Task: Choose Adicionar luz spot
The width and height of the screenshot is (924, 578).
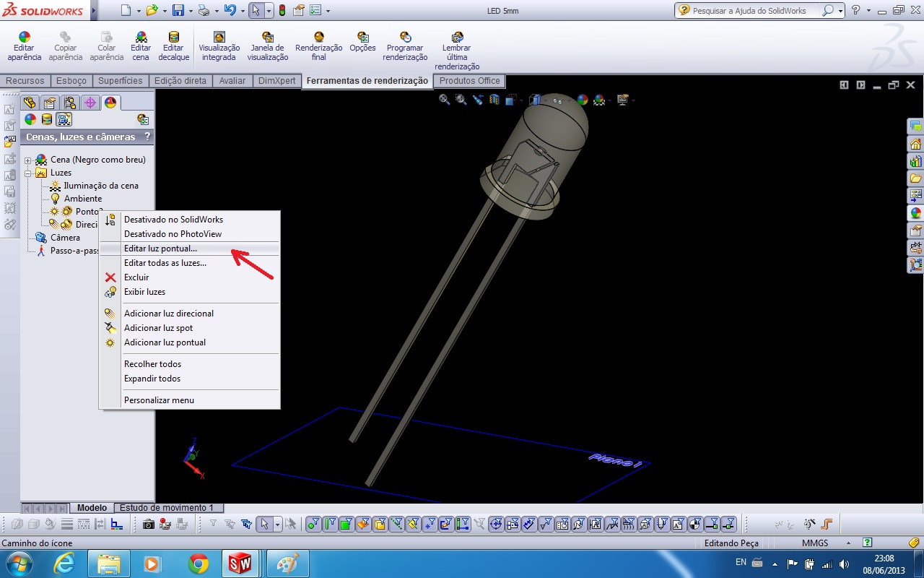Action: click(x=158, y=328)
